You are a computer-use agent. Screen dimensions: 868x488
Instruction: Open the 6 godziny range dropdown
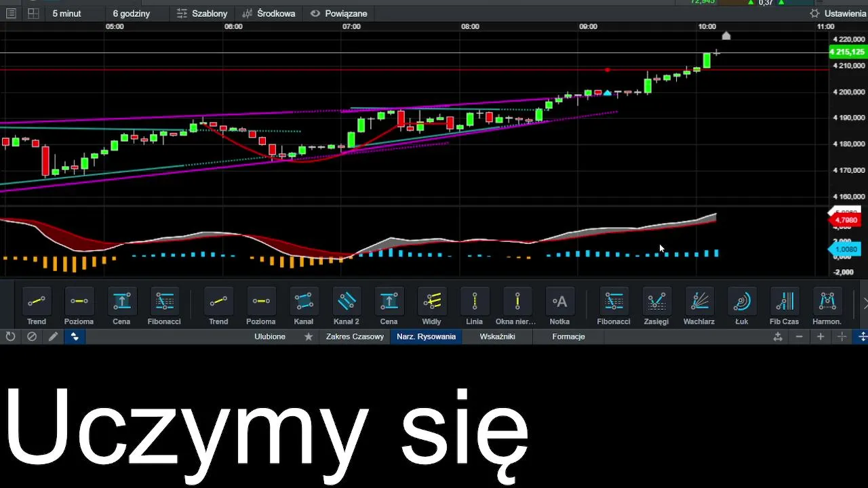coord(132,14)
